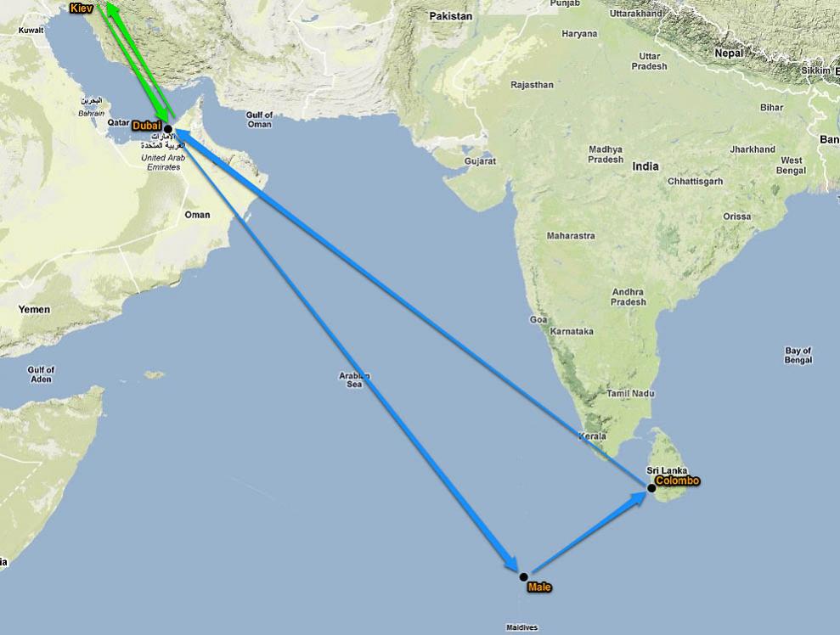Click the Dubai city marker dot

[x=167, y=128]
